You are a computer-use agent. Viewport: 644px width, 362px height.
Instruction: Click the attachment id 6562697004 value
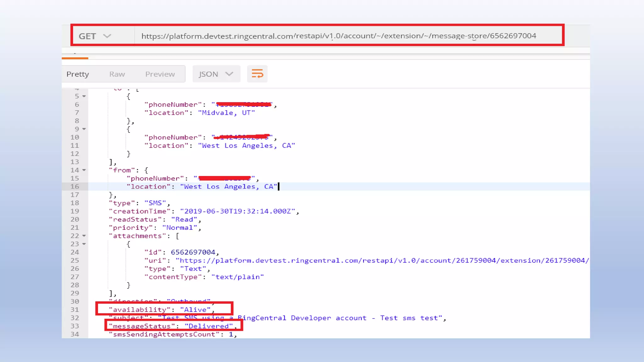[x=193, y=252]
